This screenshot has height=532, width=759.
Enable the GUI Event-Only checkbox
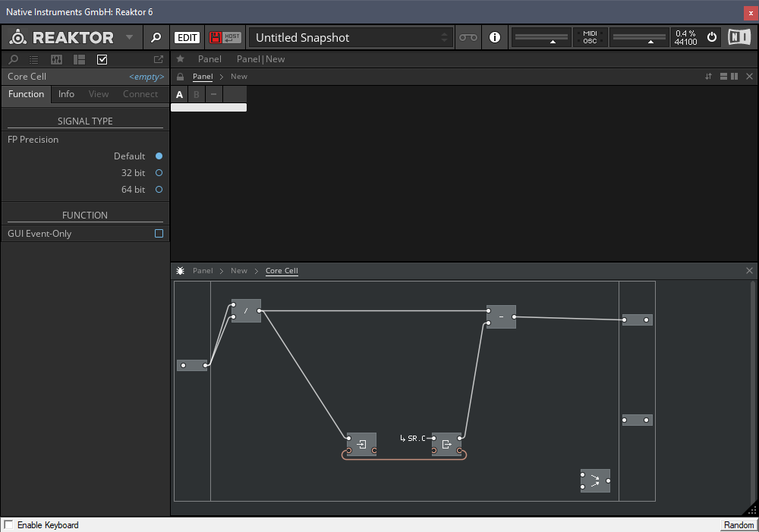pos(159,234)
